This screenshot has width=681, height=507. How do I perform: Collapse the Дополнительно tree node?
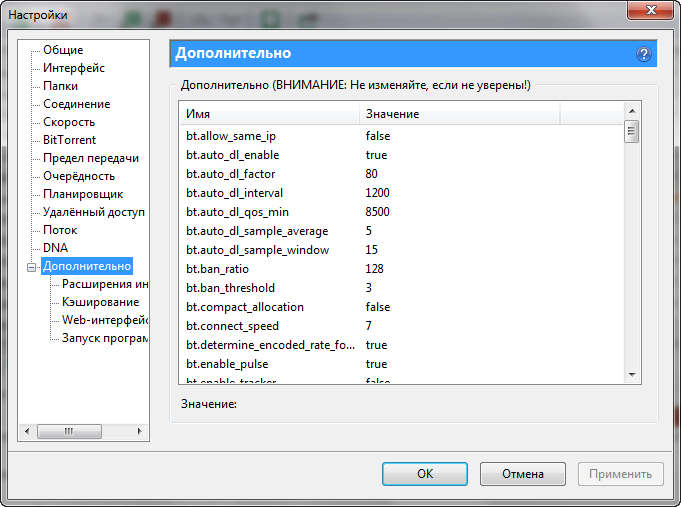(x=32, y=267)
